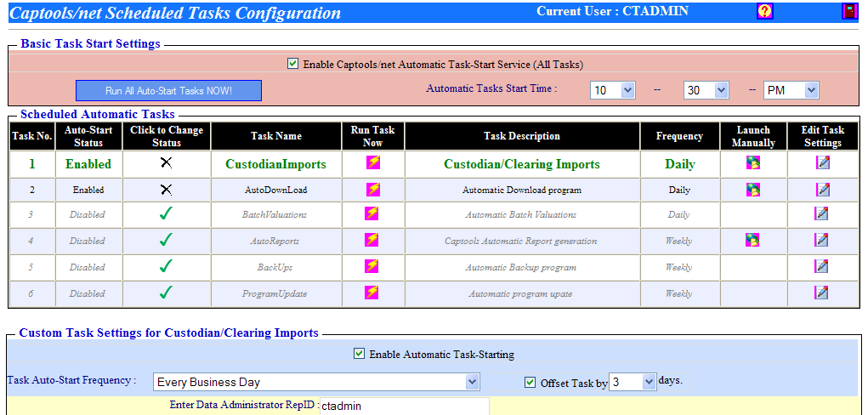868x415 pixels.
Task: Run ProgramUpdate task now lightning icon
Action: coord(372,293)
